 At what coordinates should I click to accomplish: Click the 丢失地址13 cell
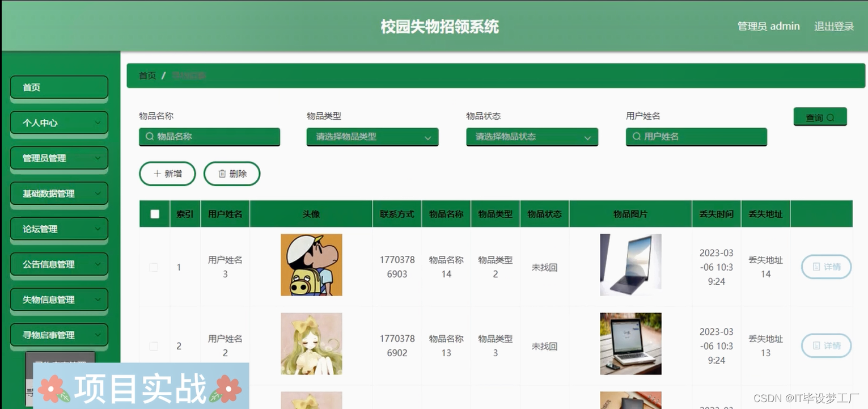pos(765,345)
